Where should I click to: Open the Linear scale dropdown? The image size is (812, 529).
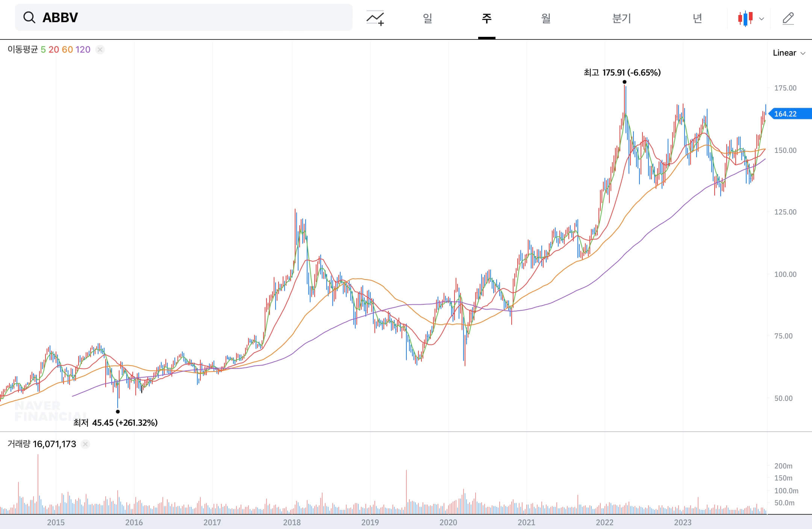[x=789, y=53]
